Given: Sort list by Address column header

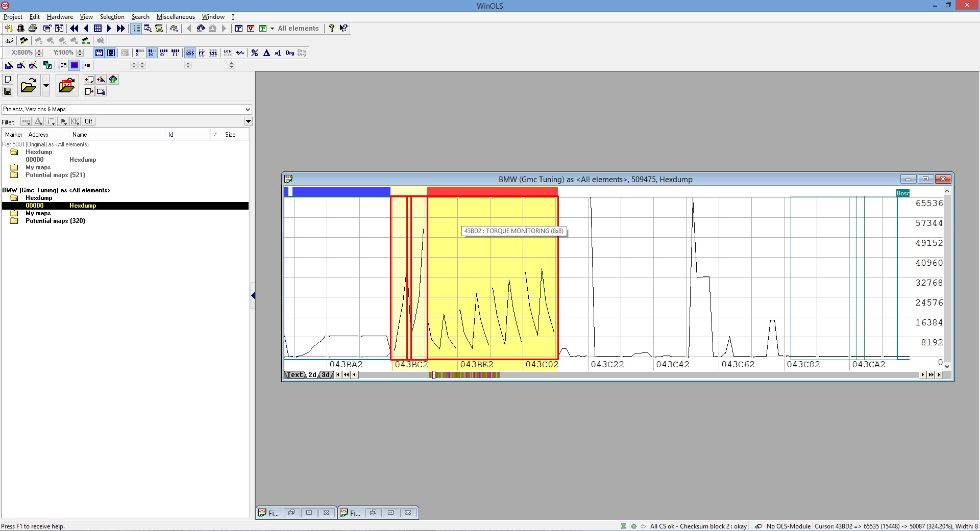Looking at the screenshot, I should coord(38,135).
